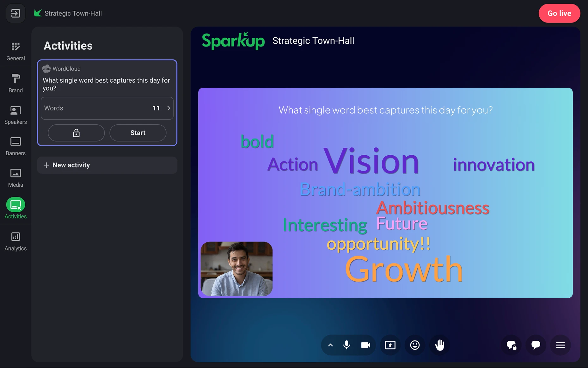
Task: Toggle the microphone
Action: (346, 345)
